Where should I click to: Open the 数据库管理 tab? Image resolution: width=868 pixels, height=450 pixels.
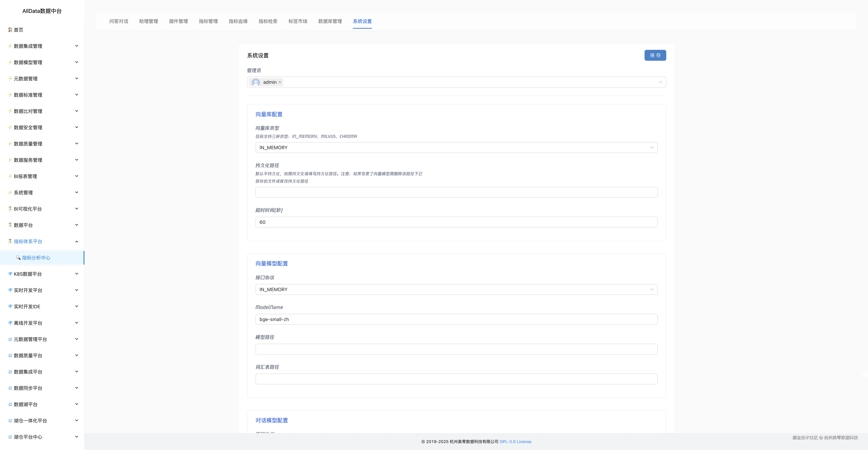click(x=330, y=21)
